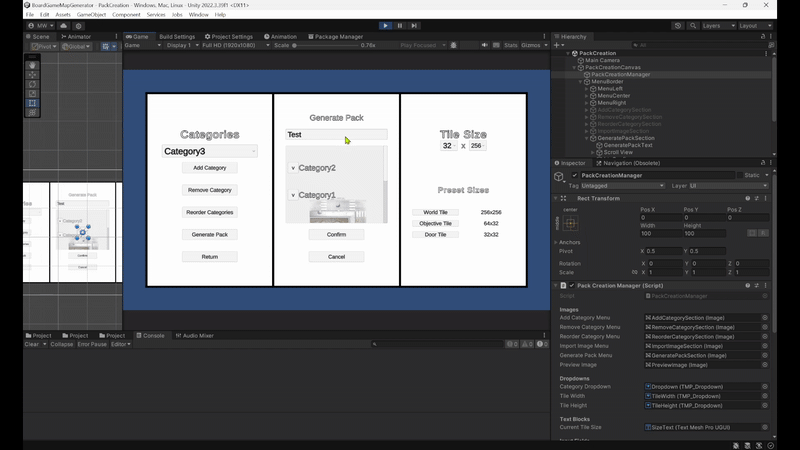Switch to the Package Manager tab
The height and width of the screenshot is (450, 800).
[335, 36]
